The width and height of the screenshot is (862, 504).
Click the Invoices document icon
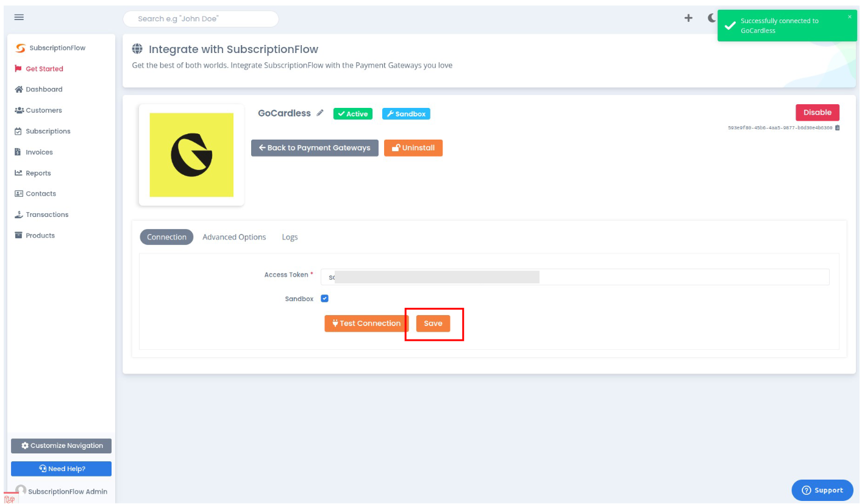tap(18, 152)
